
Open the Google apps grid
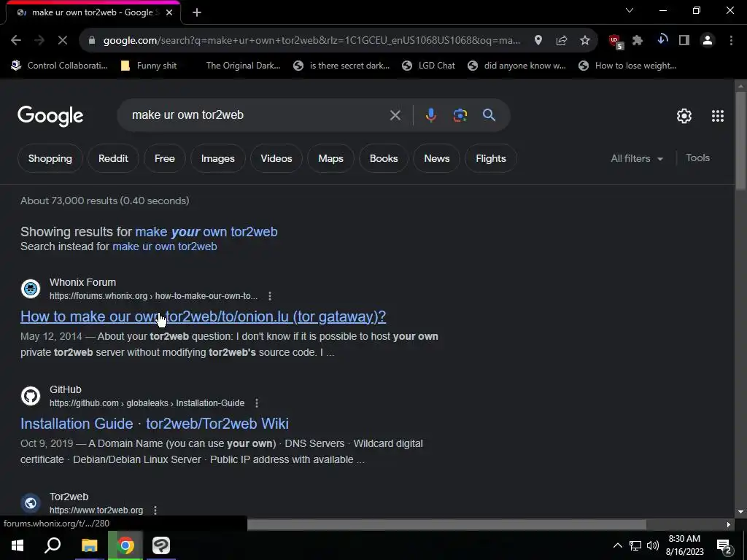tap(718, 116)
